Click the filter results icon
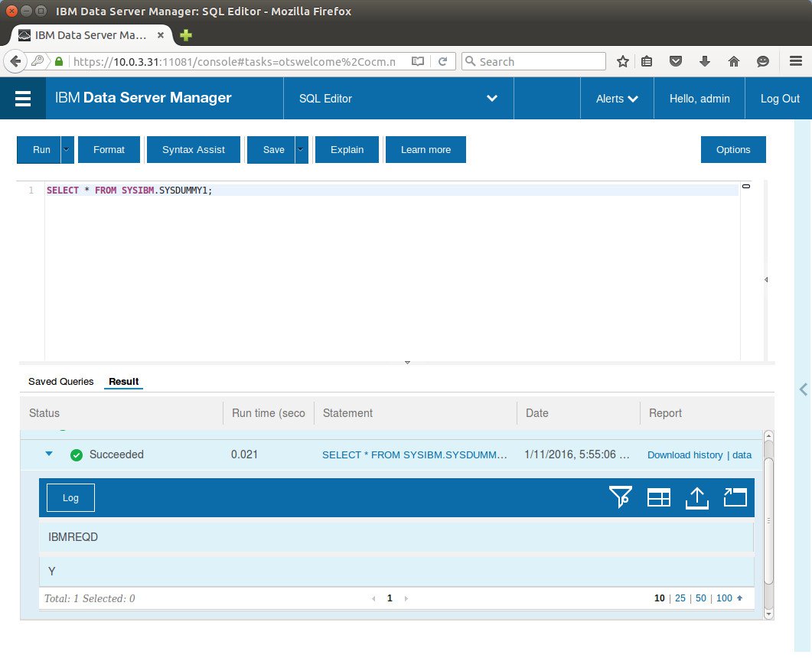Viewport: 812px width, 658px height. [621, 497]
